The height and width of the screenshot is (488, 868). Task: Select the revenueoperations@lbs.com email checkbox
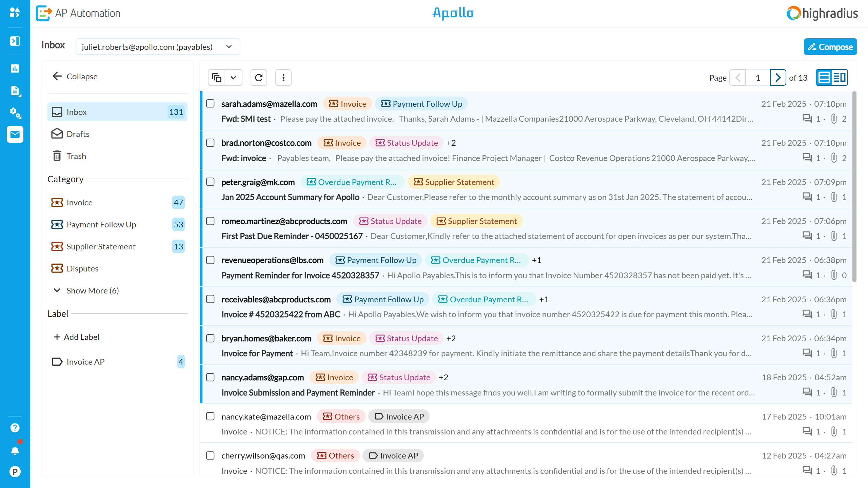click(x=210, y=260)
